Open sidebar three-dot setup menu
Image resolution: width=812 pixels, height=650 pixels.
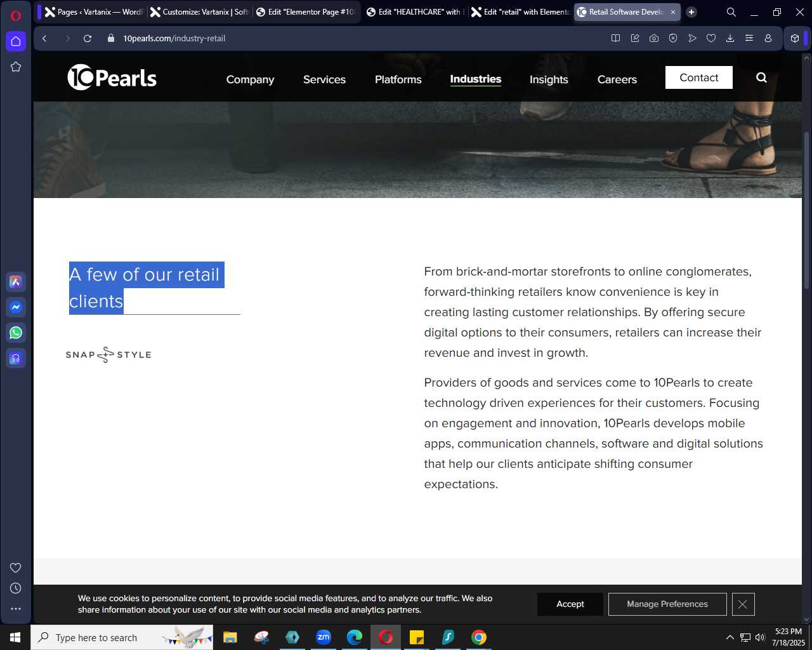tap(16, 609)
